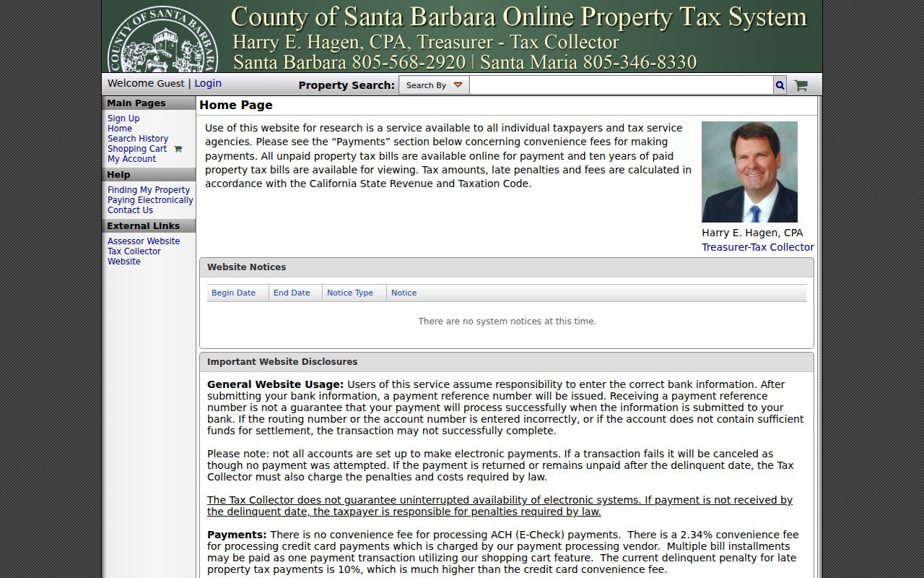This screenshot has height=578, width=924.
Task: Sort notices by Notice Type column
Action: click(350, 293)
